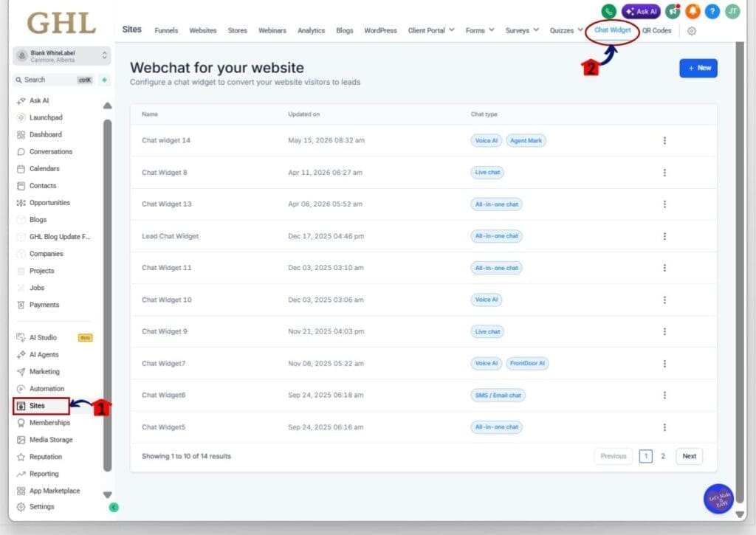Go to the Next results page

click(x=689, y=456)
